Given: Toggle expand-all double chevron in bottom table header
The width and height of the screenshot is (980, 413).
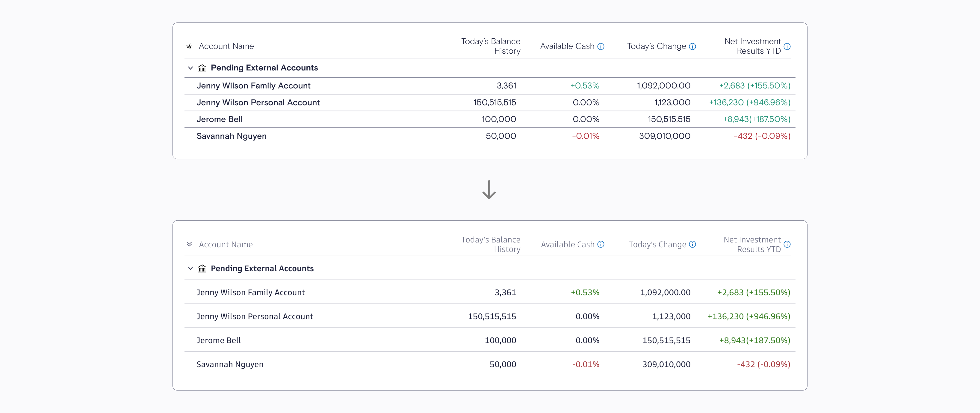Looking at the screenshot, I should pos(189,244).
